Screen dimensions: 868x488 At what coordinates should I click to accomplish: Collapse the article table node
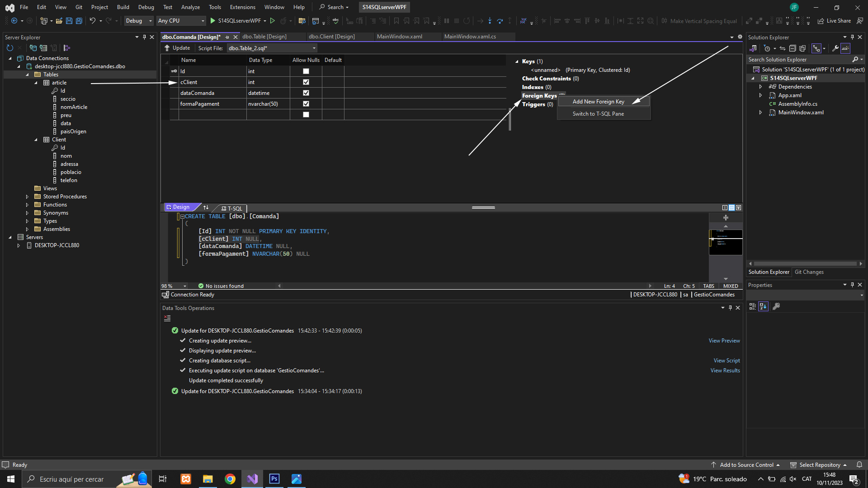tap(36, 83)
